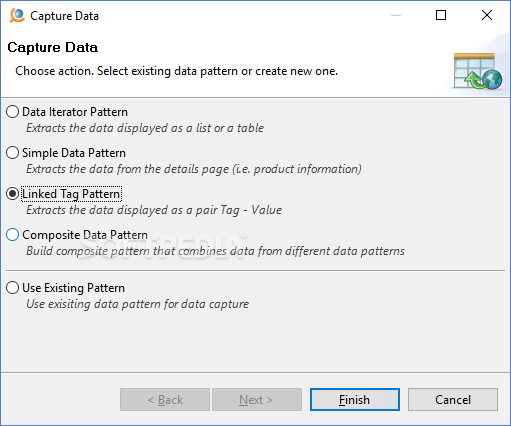The width and height of the screenshot is (511, 426).
Task: Click the disabled Back button
Action: 165,399
